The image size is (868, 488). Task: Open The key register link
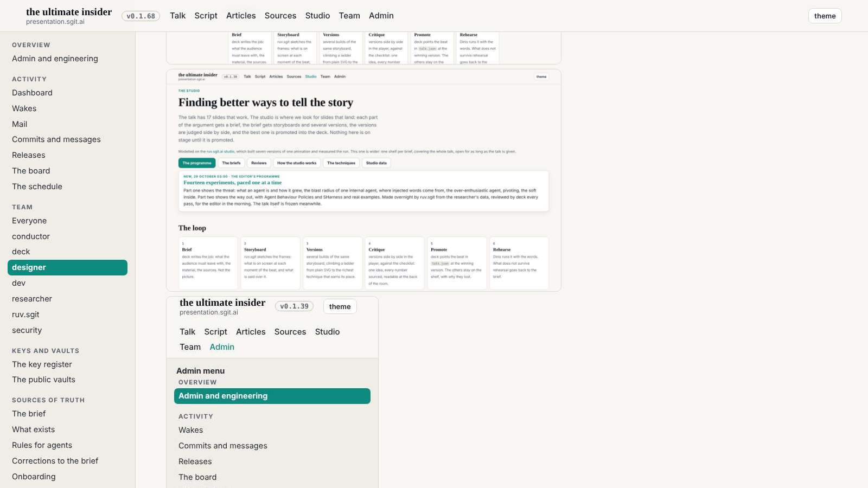[42, 364]
